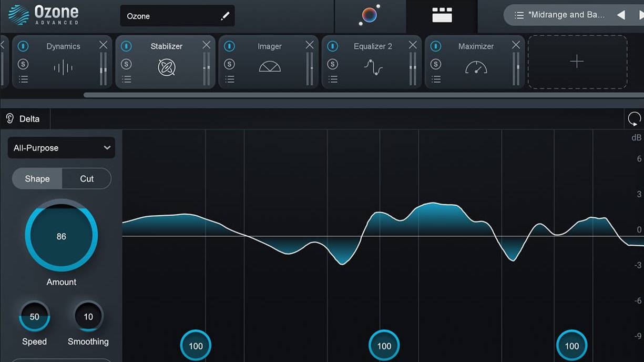
Task: Bypass the Equalizer 2 power button
Action: pos(332,46)
